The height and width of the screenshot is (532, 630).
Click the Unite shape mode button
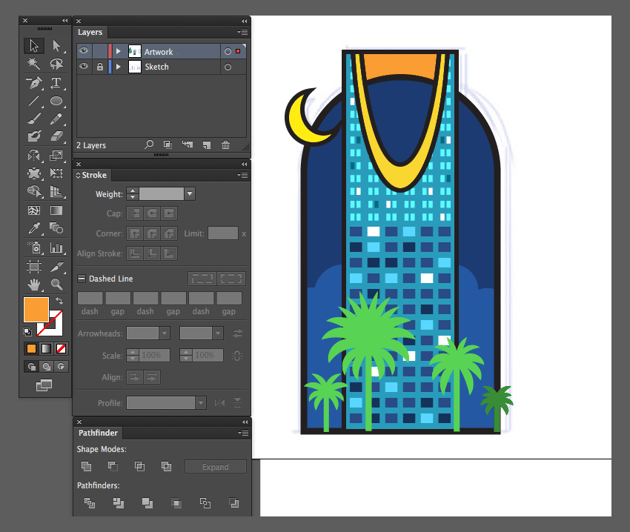(x=86, y=466)
